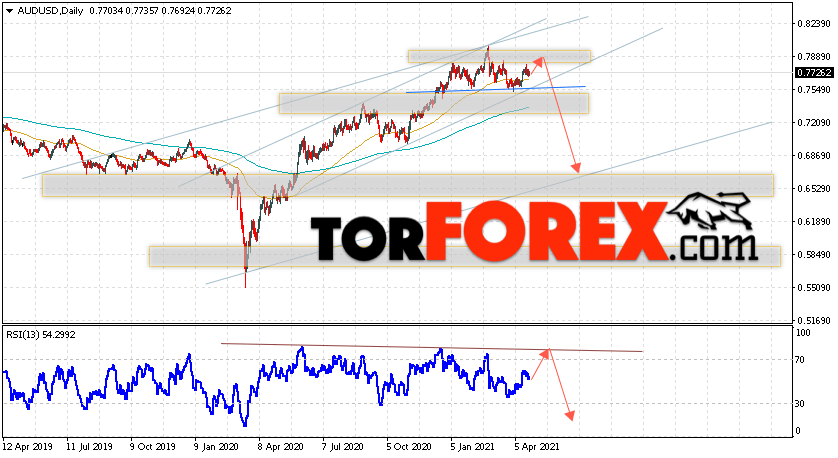Screen dimensions: 838x458
Task: Click the 0.78890 price axis label
Action: [814, 57]
